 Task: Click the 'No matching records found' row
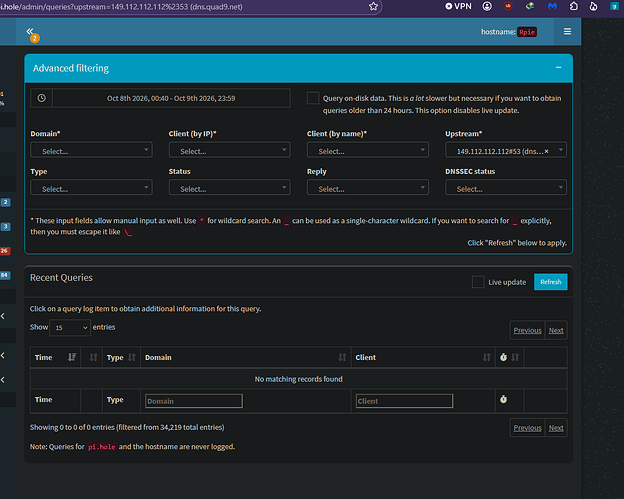pyautogui.click(x=298, y=379)
